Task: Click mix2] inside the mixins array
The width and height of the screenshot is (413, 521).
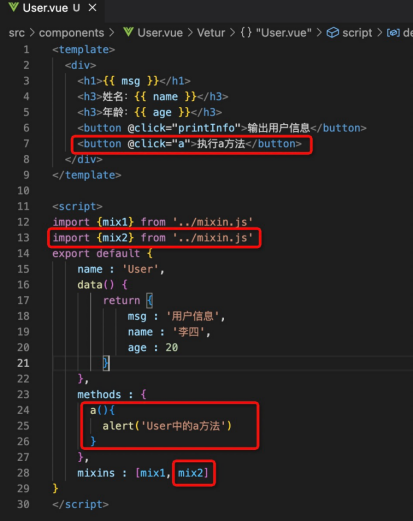Action: 193,473
